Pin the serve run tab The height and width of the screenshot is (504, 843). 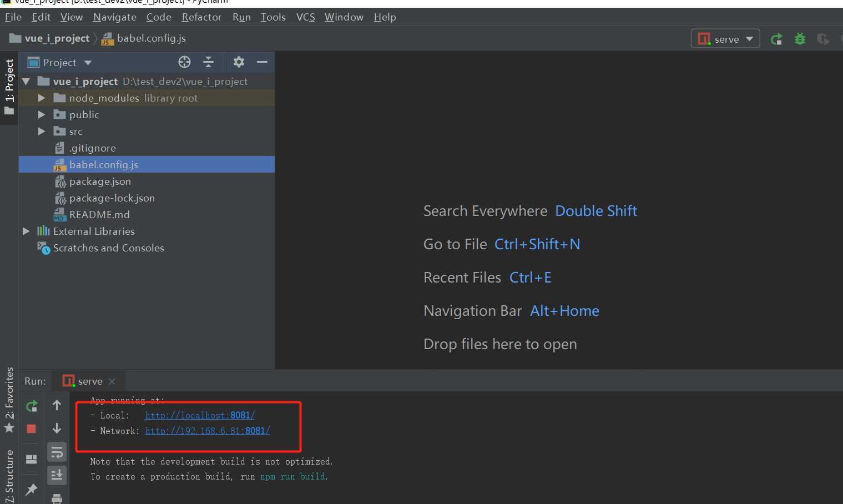(32, 490)
